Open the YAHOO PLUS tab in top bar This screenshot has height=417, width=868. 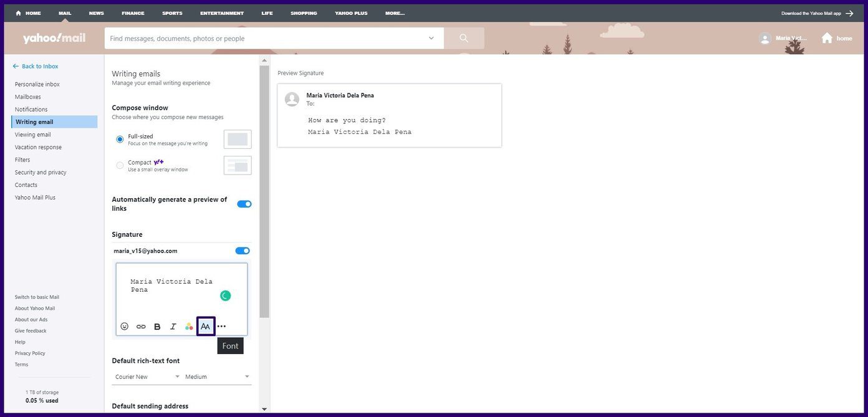(x=351, y=13)
